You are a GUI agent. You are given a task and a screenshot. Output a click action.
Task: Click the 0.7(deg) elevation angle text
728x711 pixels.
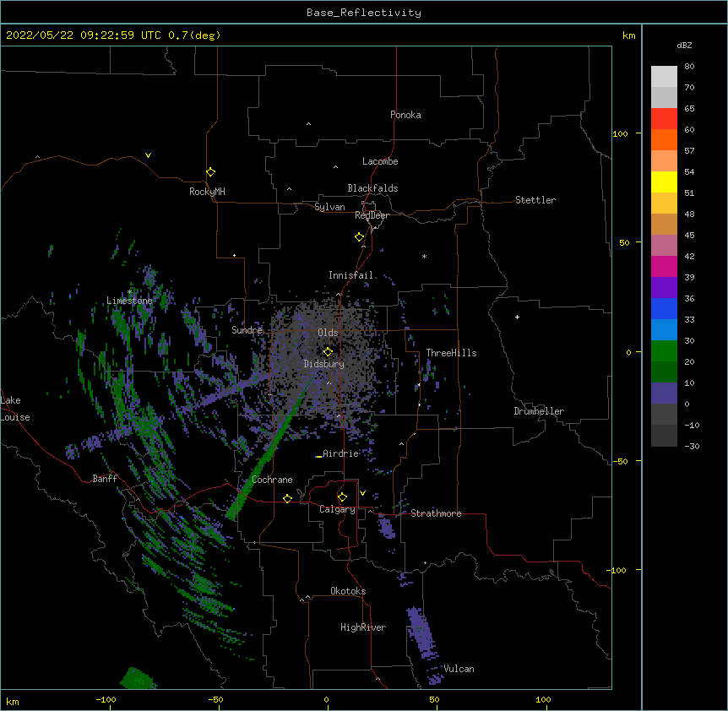(x=194, y=35)
